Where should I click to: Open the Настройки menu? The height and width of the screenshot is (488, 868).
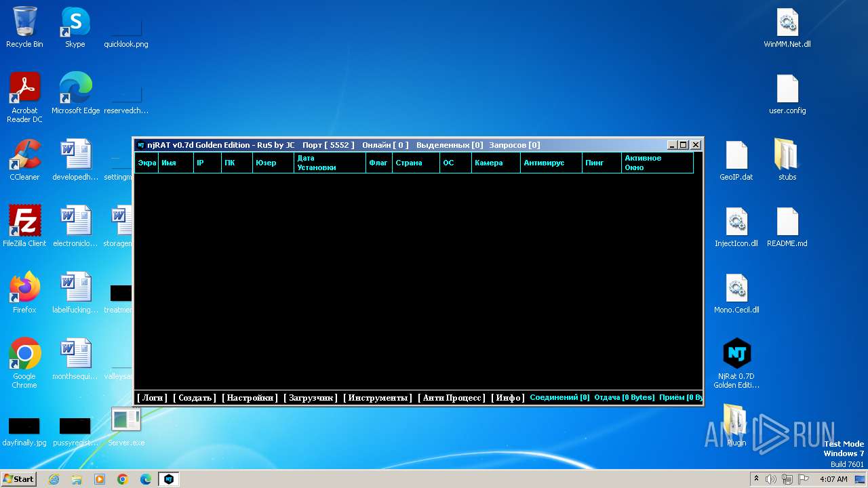coord(250,398)
